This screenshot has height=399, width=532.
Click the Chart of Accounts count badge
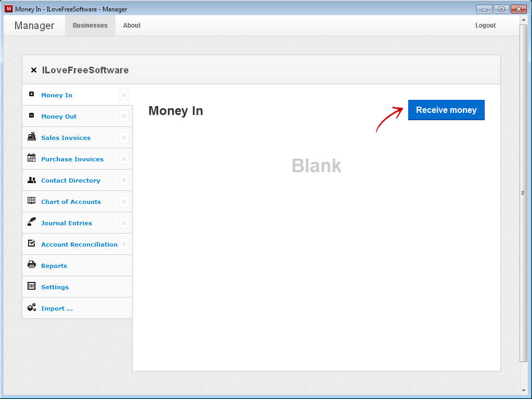(124, 202)
